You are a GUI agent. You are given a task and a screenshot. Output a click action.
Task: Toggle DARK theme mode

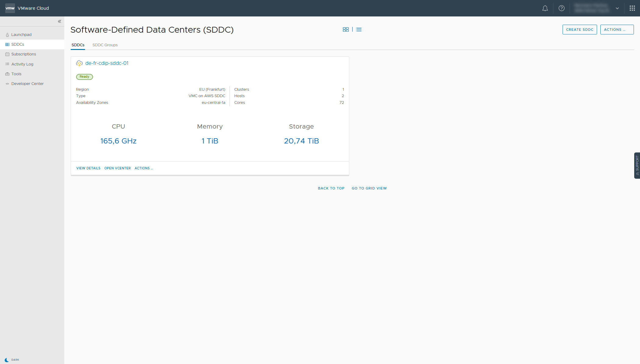click(12, 360)
